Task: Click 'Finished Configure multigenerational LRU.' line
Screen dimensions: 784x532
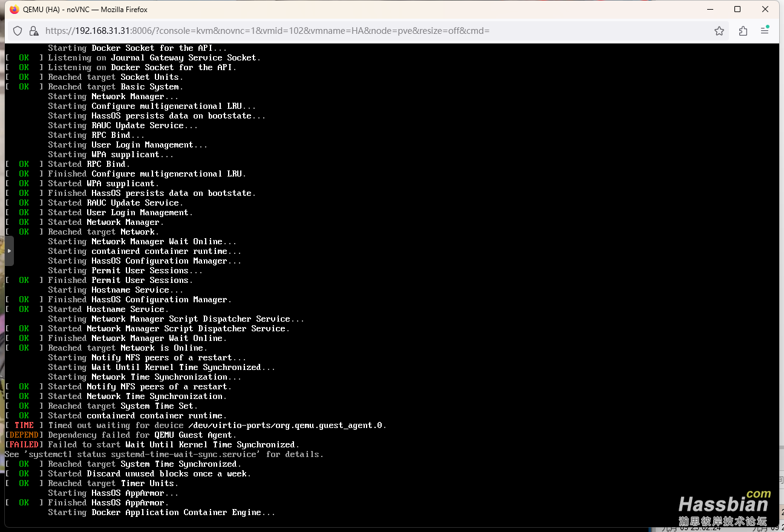Action: [x=147, y=174]
